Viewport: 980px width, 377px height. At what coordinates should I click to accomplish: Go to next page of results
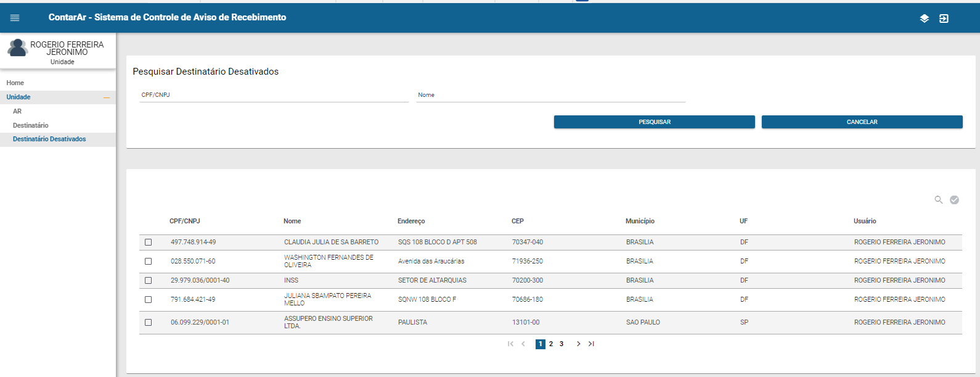[578, 344]
